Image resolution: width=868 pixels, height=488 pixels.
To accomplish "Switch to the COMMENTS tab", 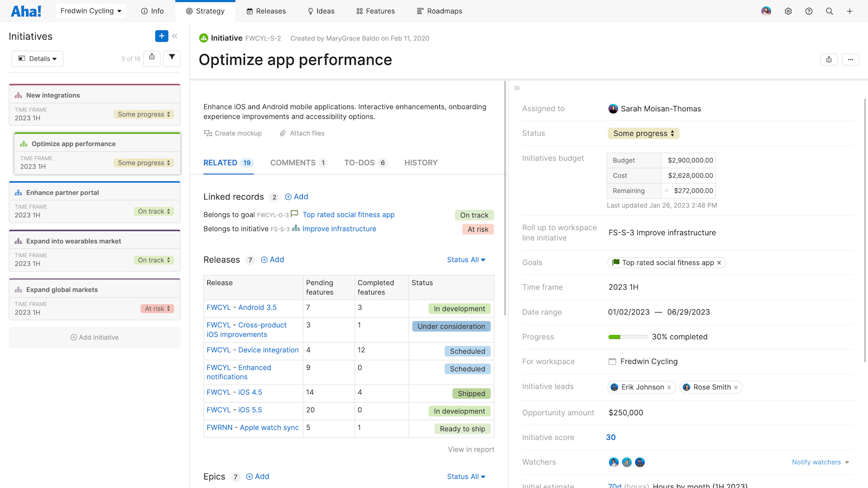I will coord(293,163).
